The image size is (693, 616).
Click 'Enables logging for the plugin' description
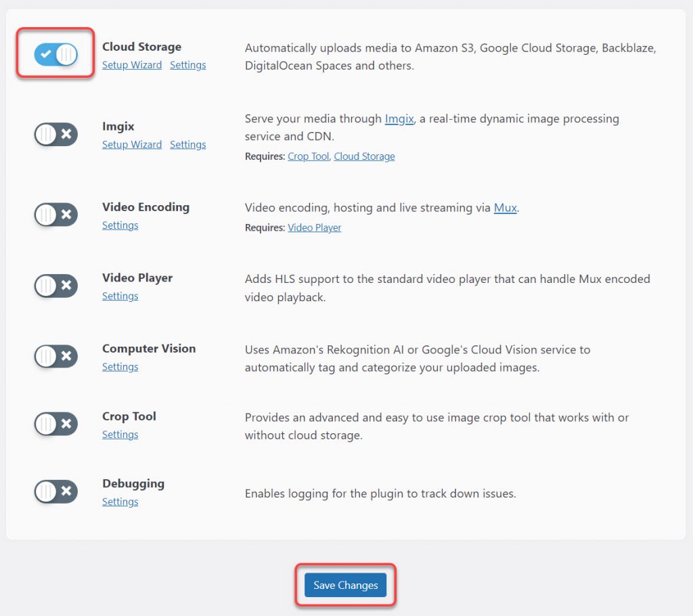click(380, 493)
